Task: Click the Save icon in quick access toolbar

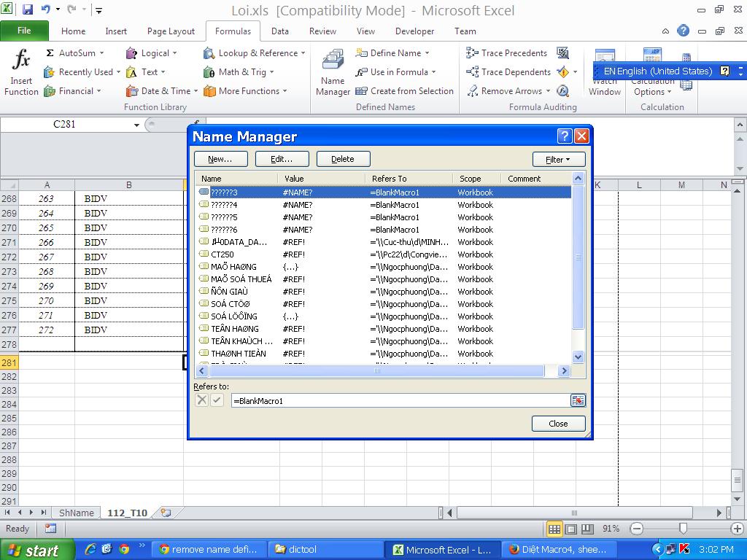Action: pos(28,10)
